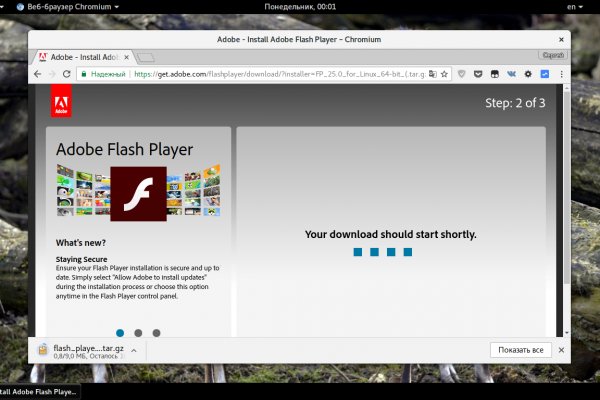This screenshot has width=600, height=400.
Task: Click the VK extension icon in toolbar
Action: point(511,74)
